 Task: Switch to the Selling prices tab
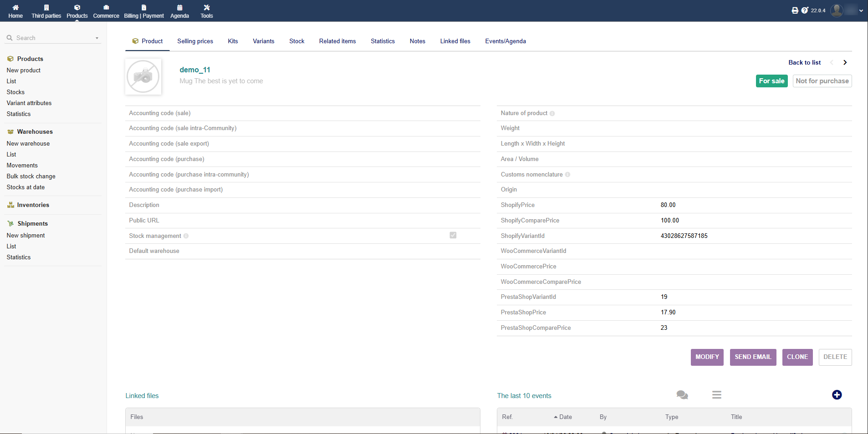(195, 41)
